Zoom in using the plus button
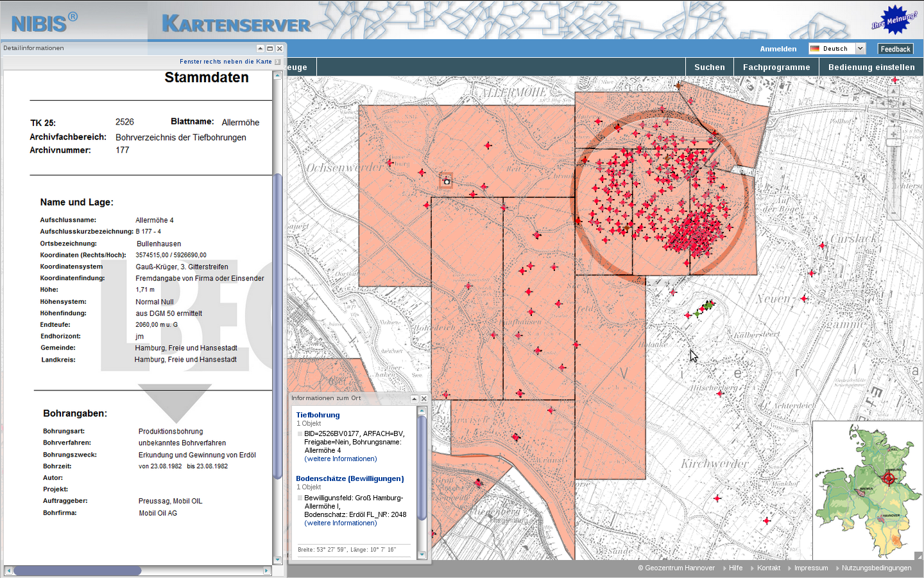Viewport: 924px width, 578px height. tap(893, 134)
